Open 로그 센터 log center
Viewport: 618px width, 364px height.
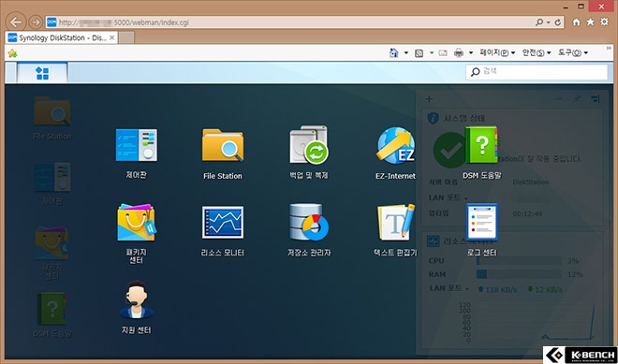click(x=482, y=222)
